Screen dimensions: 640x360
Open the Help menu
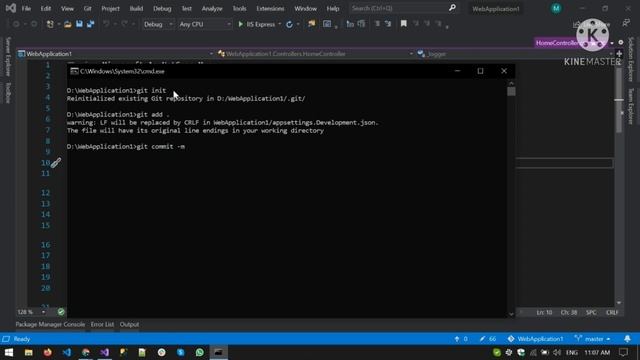tap(333, 9)
